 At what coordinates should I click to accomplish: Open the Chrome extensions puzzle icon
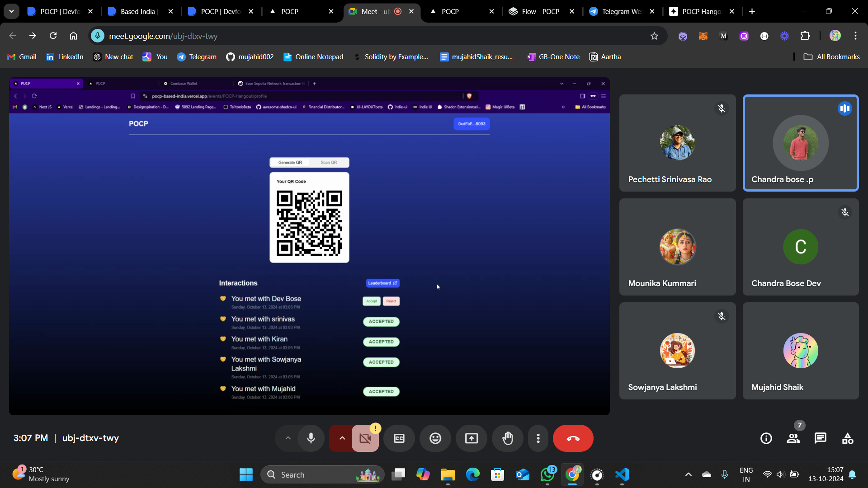pyautogui.click(x=805, y=36)
